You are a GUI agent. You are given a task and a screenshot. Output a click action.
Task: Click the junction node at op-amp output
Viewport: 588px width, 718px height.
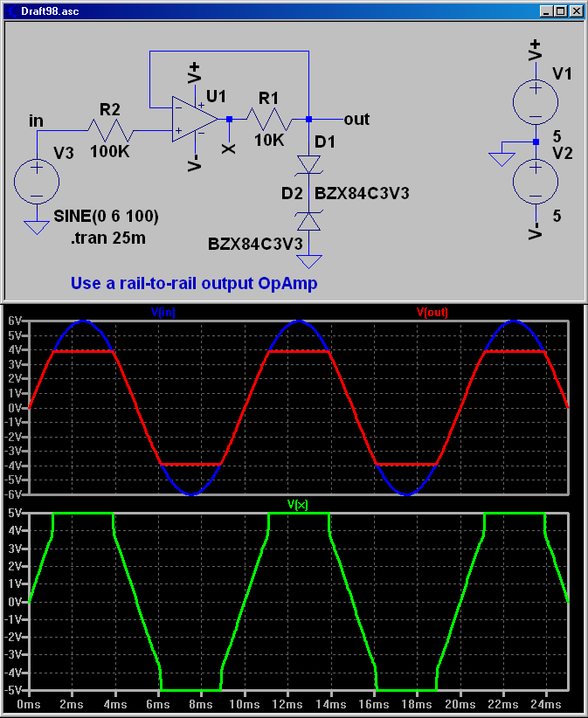(x=230, y=119)
